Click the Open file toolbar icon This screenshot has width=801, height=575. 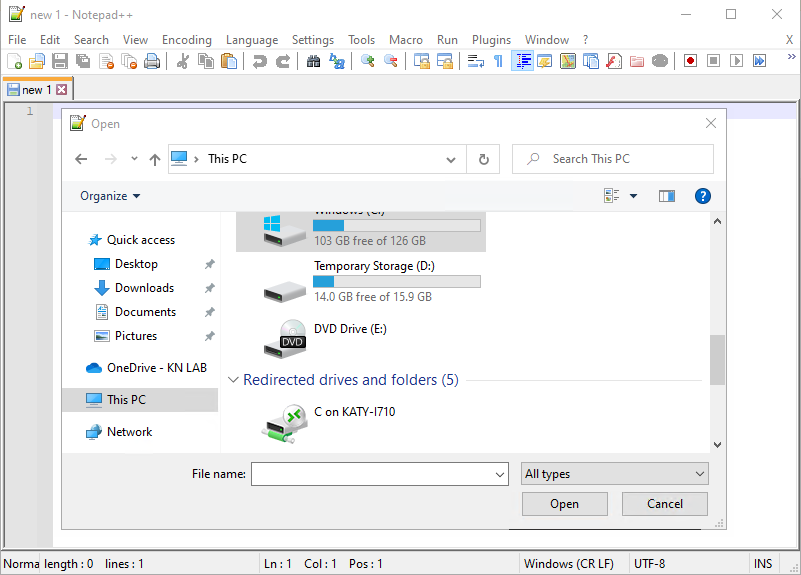pyautogui.click(x=37, y=61)
